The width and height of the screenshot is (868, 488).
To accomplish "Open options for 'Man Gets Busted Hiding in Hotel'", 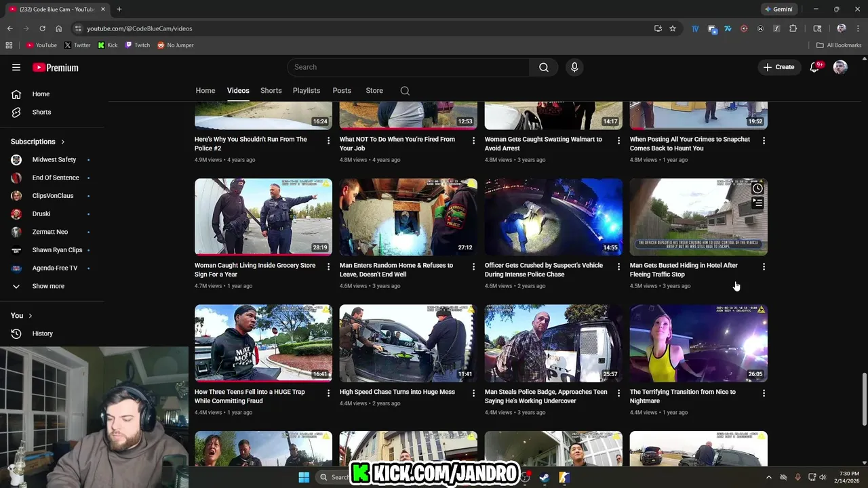I will coord(764,266).
